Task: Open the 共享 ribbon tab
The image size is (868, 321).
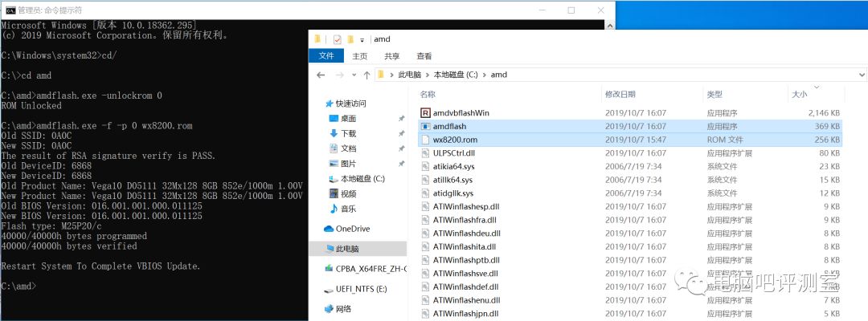Action: pyautogui.click(x=392, y=56)
